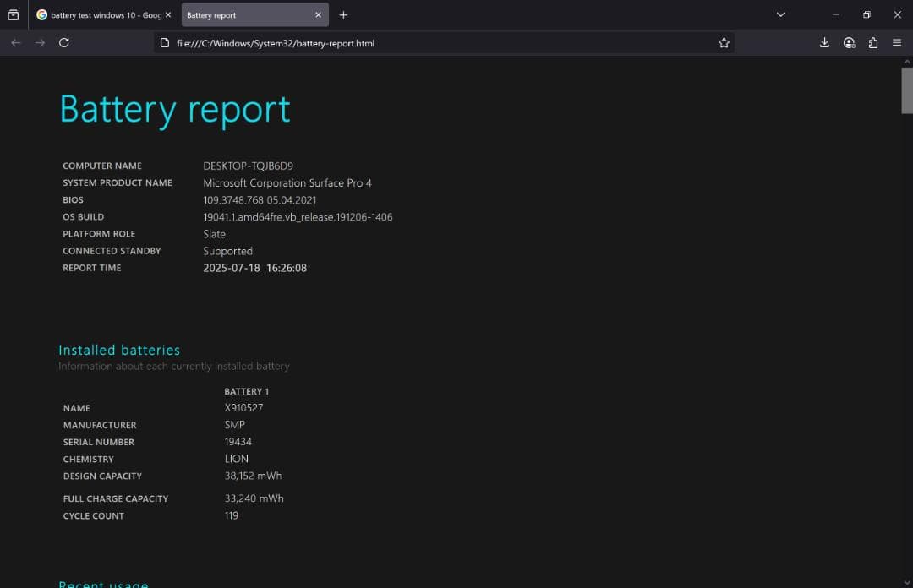Bookmark this page with the star icon
Image resolution: width=913 pixels, height=588 pixels.
tap(724, 42)
